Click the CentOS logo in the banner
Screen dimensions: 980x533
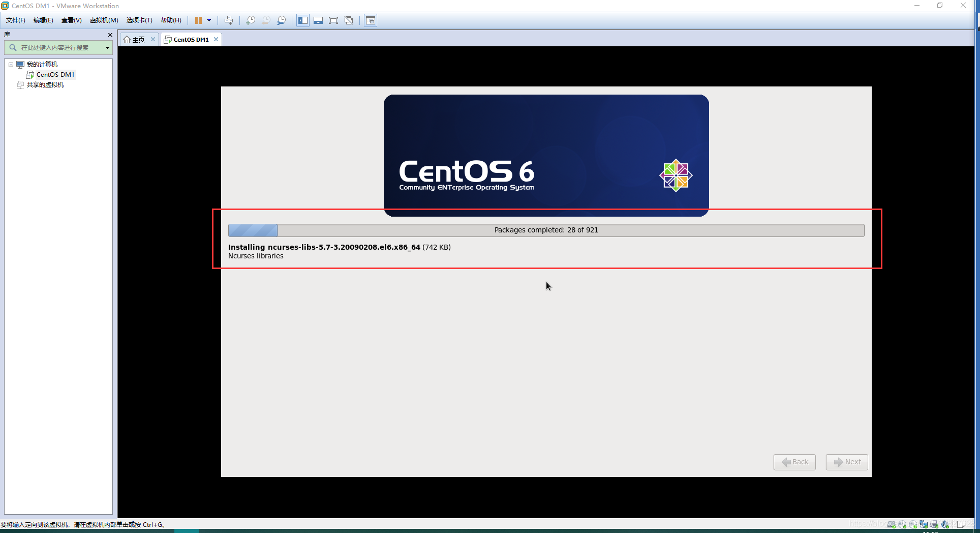pos(676,175)
